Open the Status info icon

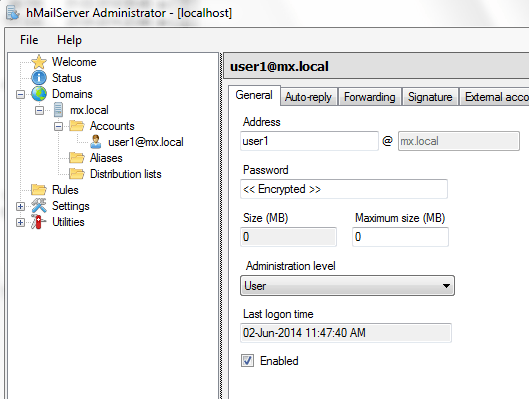pyautogui.click(x=39, y=78)
